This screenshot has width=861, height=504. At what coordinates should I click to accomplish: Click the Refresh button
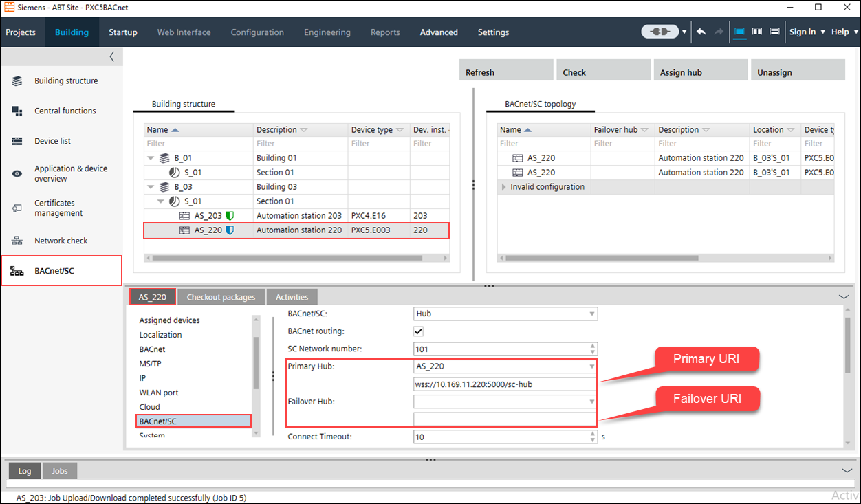[505, 72]
